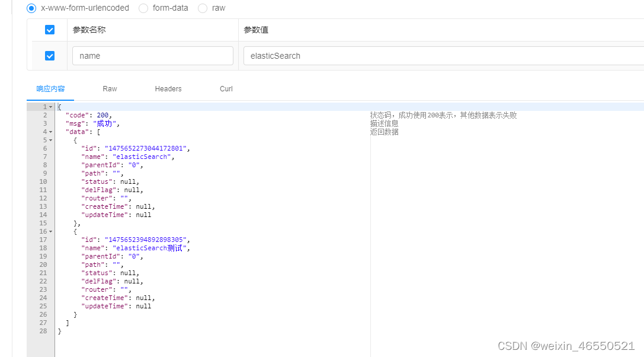Screen dimensions: 644x357
Task: Fold the first object at line 5
Action: point(51,140)
